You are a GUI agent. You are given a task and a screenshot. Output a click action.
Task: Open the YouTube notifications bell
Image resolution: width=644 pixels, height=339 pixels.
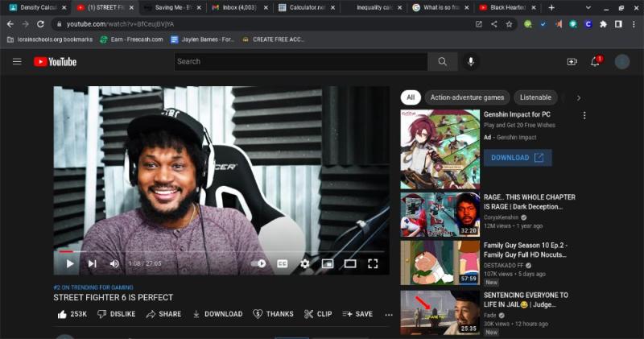coord(596,62)
